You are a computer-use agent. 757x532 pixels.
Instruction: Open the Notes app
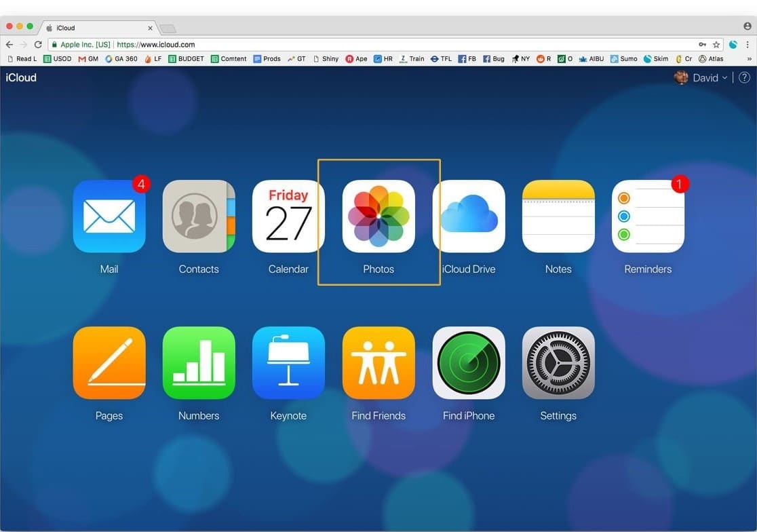tap(558, 216)
